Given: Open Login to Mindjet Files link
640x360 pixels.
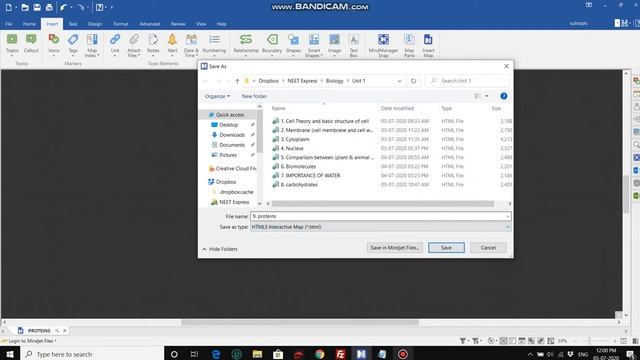Looking at the screenshot, I should tap(31, 341).
